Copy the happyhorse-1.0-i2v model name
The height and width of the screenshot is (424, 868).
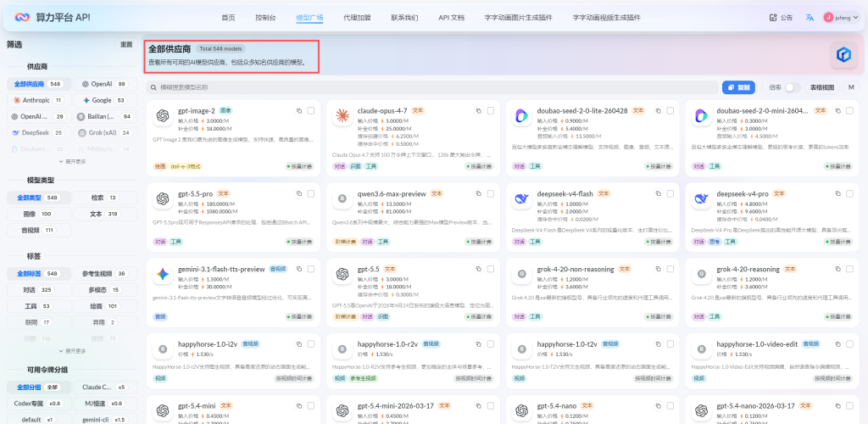click(299, 343)
